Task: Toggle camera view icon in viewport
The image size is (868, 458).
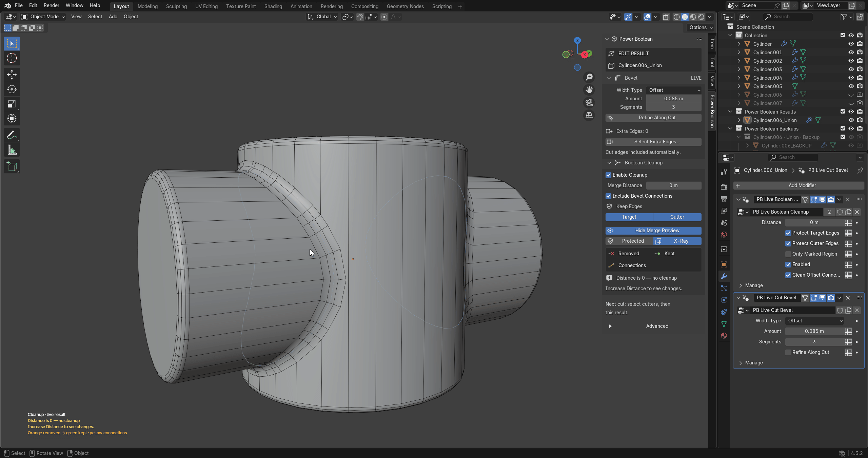Action: pyautogui.click(x=589, y=103)
